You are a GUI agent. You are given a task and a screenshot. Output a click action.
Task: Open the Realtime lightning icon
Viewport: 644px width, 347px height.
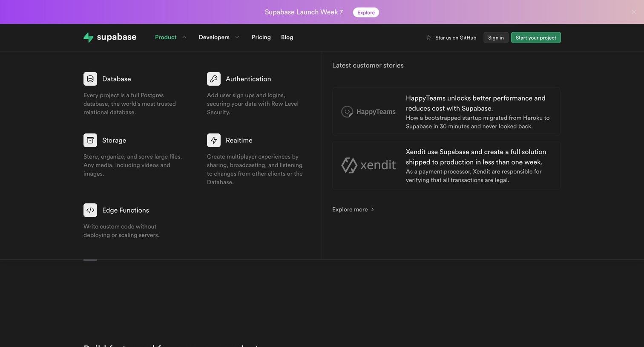[214, 140]
